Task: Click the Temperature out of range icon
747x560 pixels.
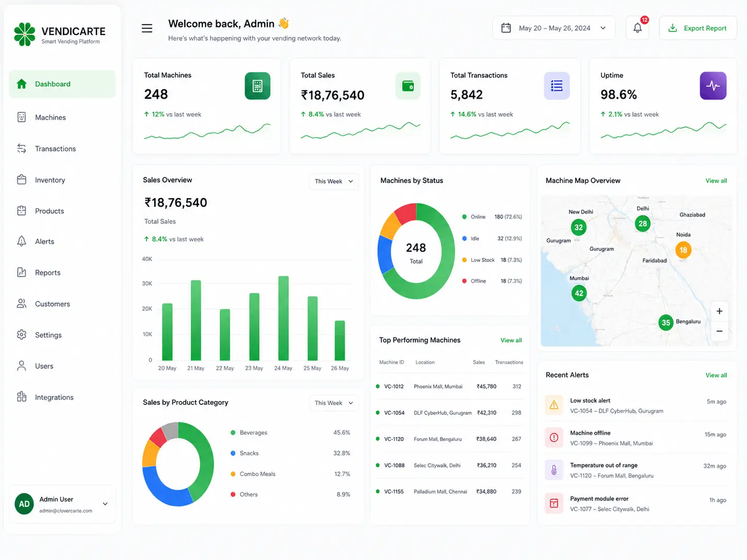Action: [554, 470]
